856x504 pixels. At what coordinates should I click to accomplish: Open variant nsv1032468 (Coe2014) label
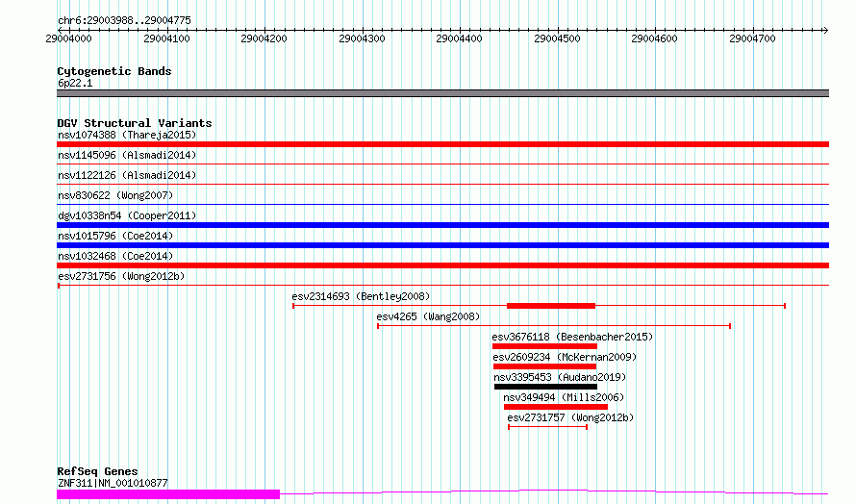tap(115, 256)
